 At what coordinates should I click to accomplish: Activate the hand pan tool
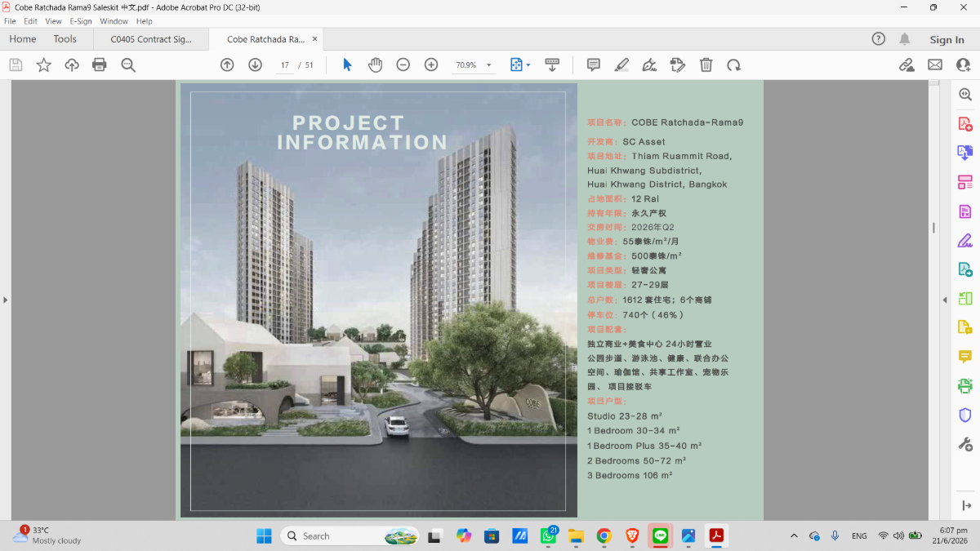[375, 65]
